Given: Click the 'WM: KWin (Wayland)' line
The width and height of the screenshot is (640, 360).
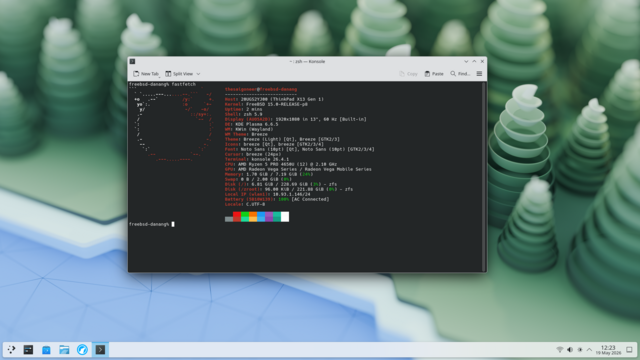Looking at the screenshot, I should point(249,129).
